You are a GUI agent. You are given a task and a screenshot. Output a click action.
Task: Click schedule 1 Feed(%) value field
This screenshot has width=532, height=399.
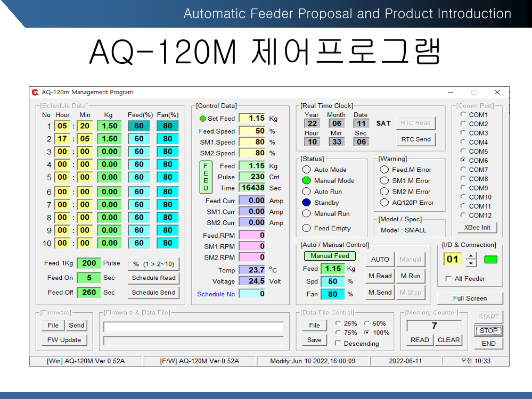(139, 126)
